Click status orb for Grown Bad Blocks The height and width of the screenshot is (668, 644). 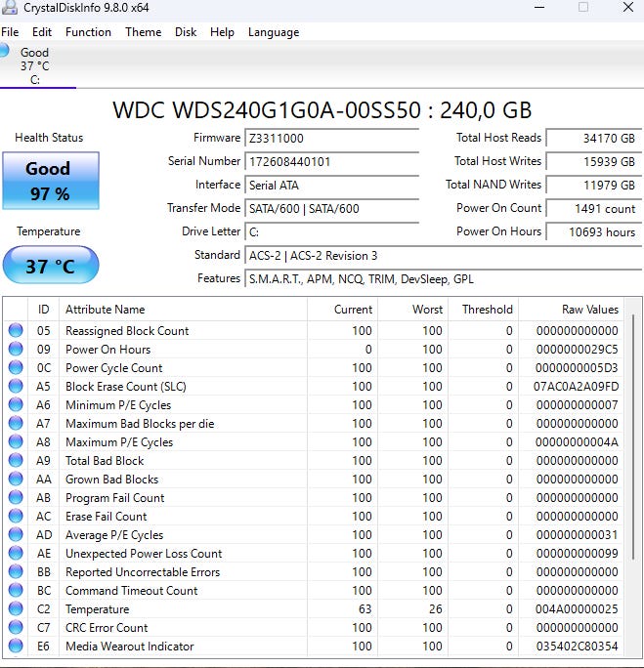click(16, 479)
